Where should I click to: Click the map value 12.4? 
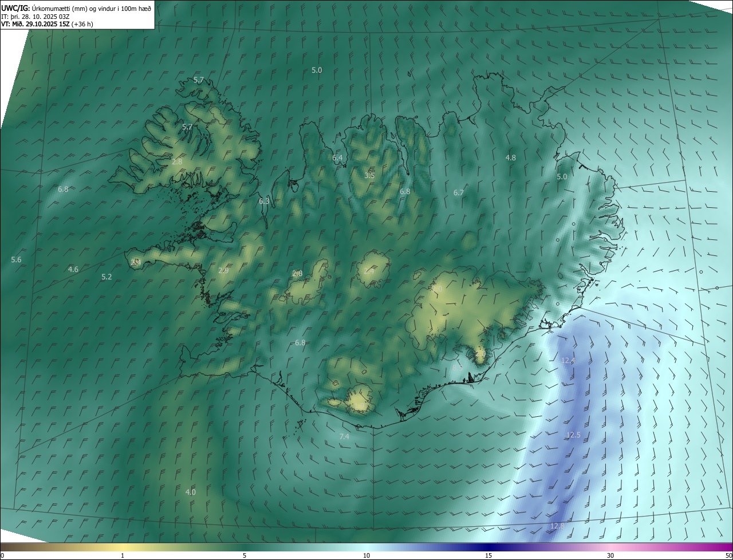pos(568,360)
